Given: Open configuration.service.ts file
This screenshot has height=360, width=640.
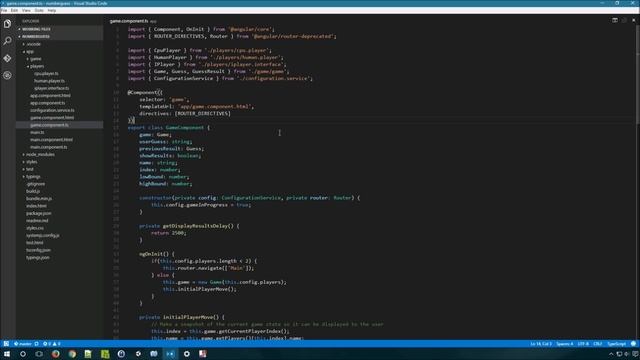Looking at the screenshot, I should click(x=52, y=110).
